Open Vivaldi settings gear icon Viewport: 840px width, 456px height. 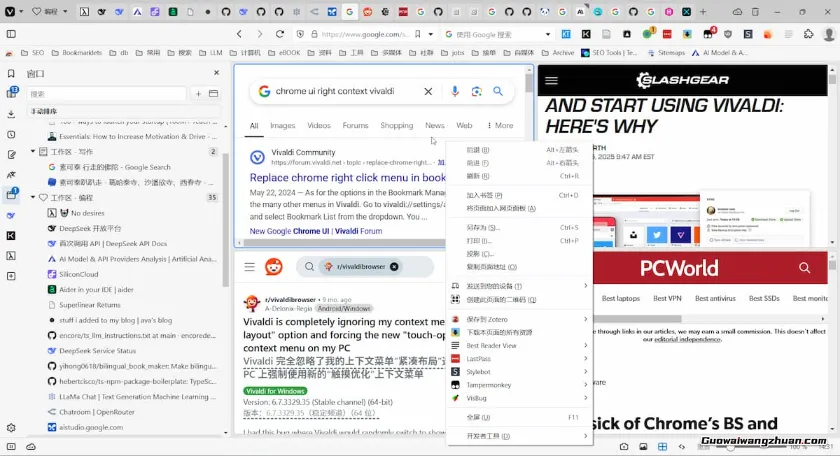click(x=11, y=428)
